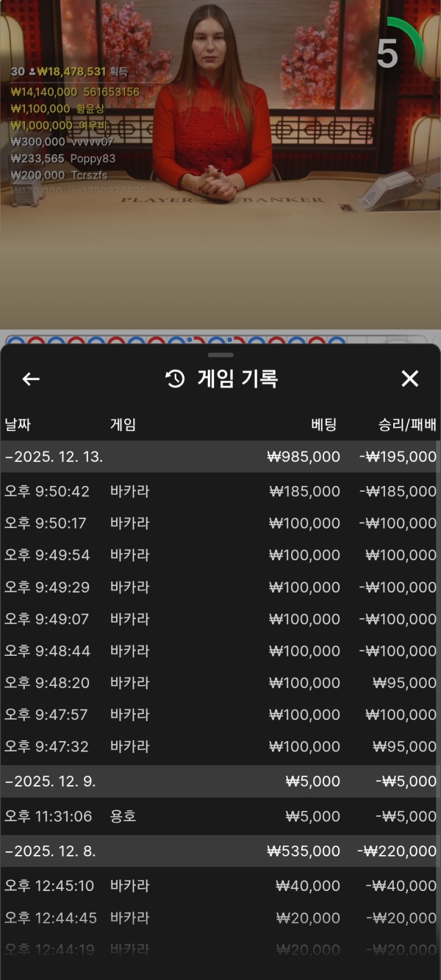The height and width of the screenshot is (980, 441).
Task: Click the player count icon next to 30
Action: click(32, 72)
